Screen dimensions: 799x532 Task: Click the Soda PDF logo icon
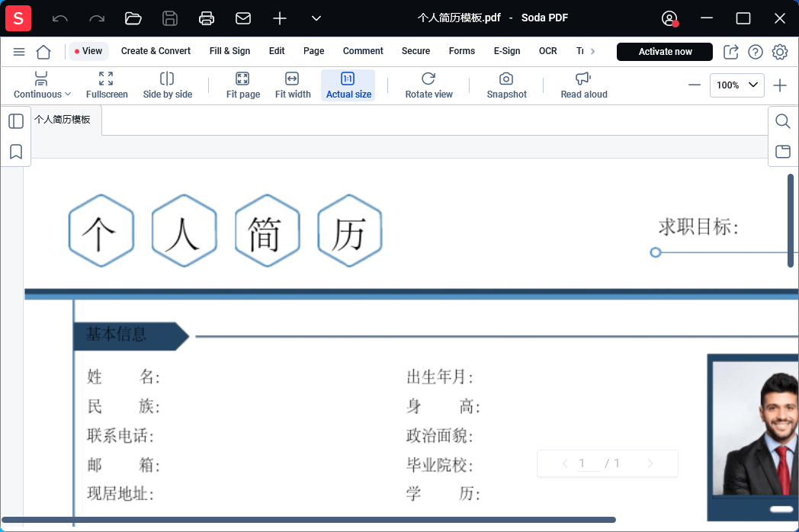pos(18,18)
